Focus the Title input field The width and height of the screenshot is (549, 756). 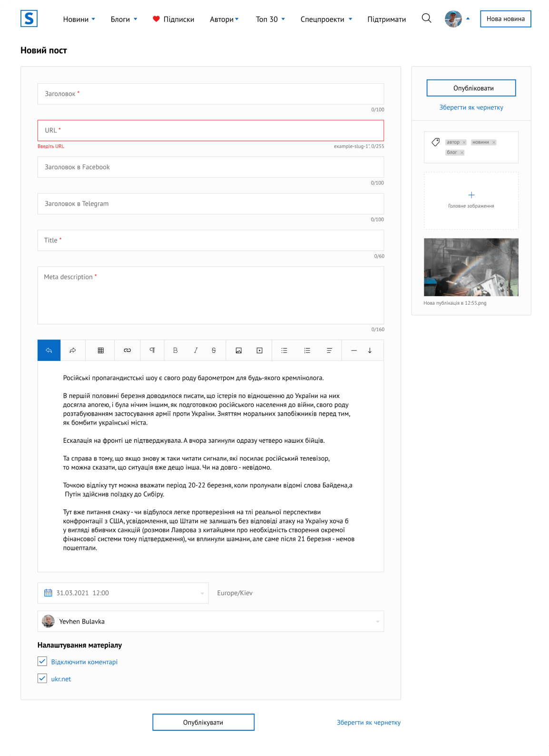point(211,240)
